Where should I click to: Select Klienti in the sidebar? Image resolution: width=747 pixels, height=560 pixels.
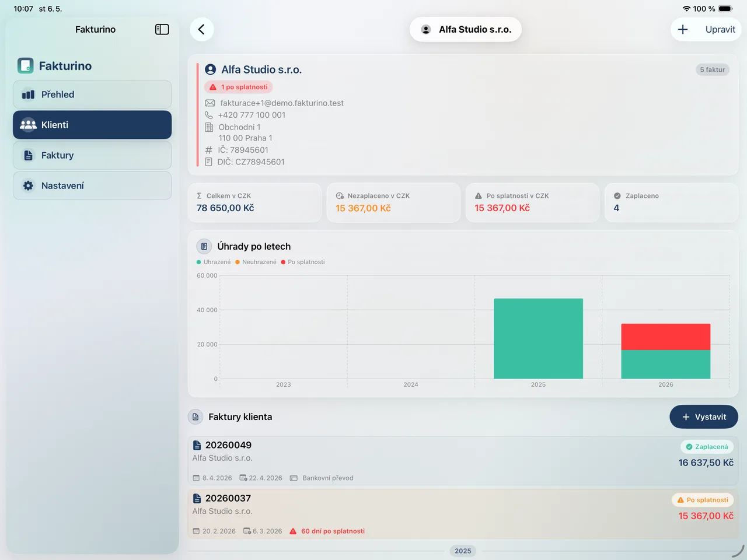click(x=92, y=125)
